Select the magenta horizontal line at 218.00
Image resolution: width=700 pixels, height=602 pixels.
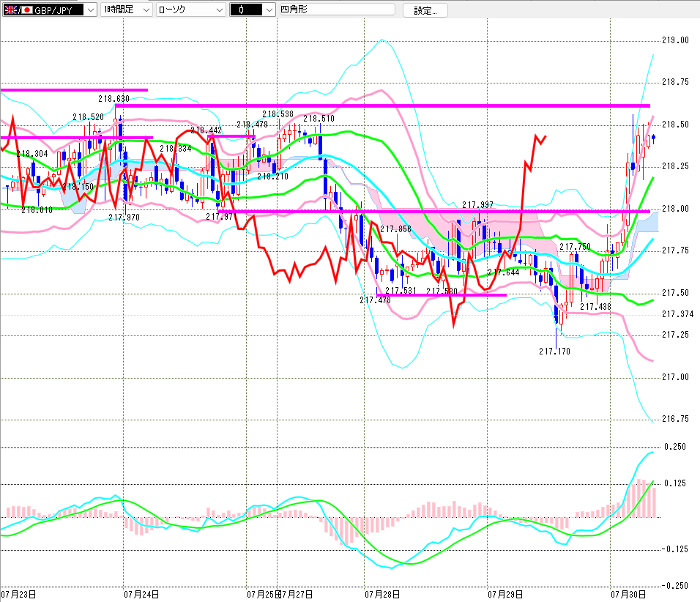click(434, 211)
